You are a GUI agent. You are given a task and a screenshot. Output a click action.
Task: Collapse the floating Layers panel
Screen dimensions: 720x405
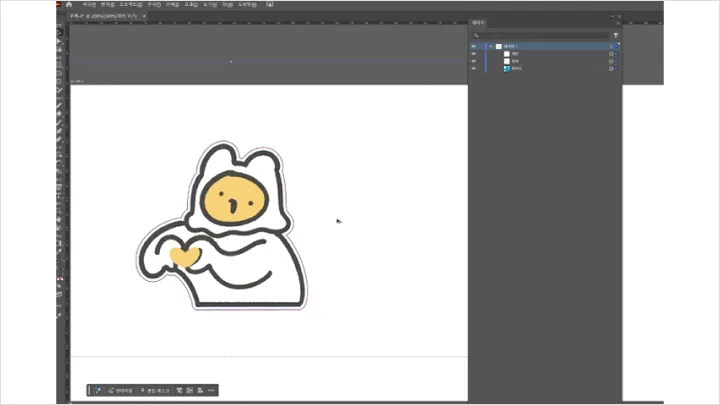pos(613,16)
